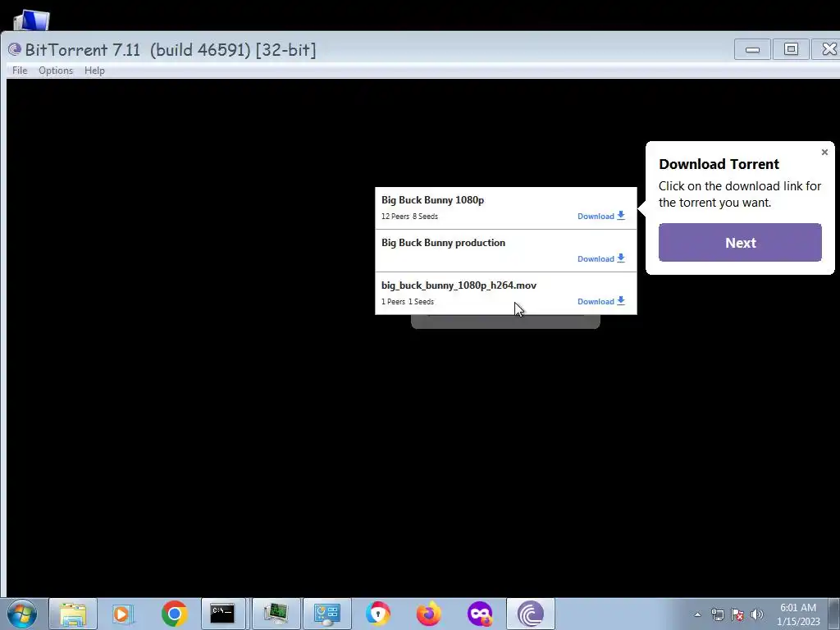Viewport: 840px width, 630px height.
Task: Open the taskbar clock and date
Action: click(x=798, y=614)
